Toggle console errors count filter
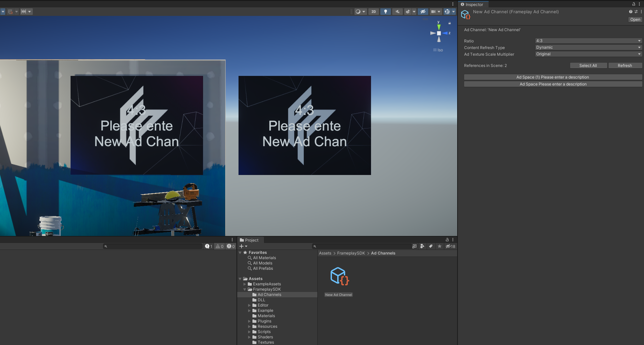This screenshot has width=644, height=345. point(231,246)
